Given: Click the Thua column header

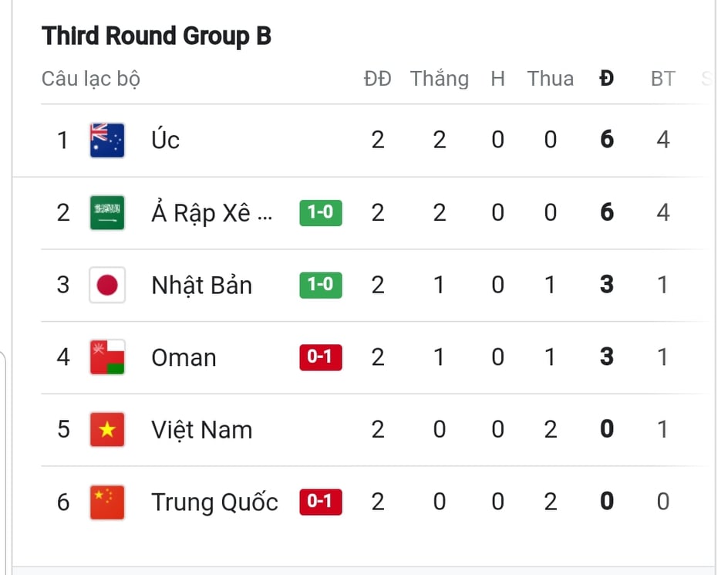Looking at the screenshot, I should [550, 79].
